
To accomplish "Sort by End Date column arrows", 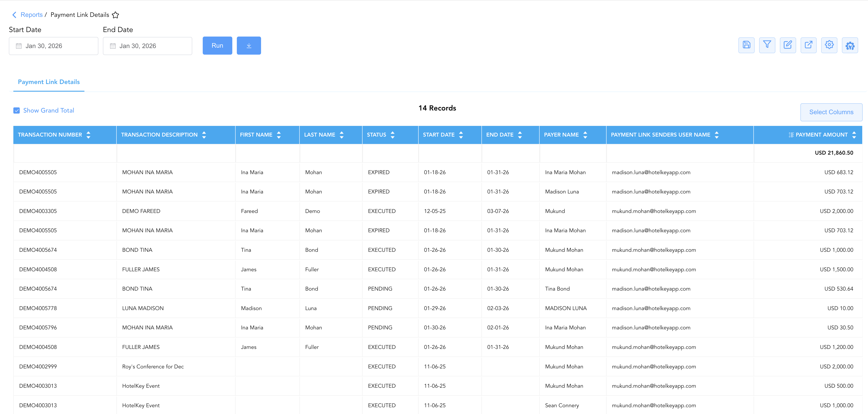I will pyautogui.click(x=520, y=135).
